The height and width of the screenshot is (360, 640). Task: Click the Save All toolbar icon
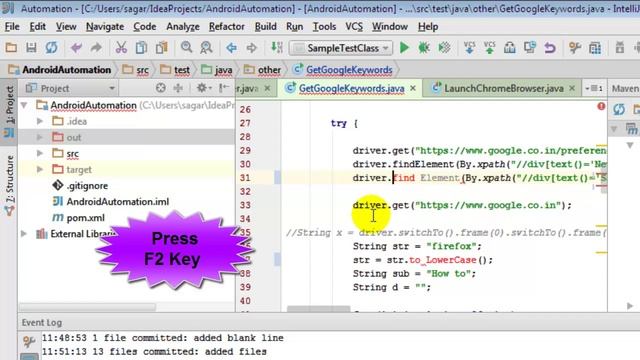(31, 48)
